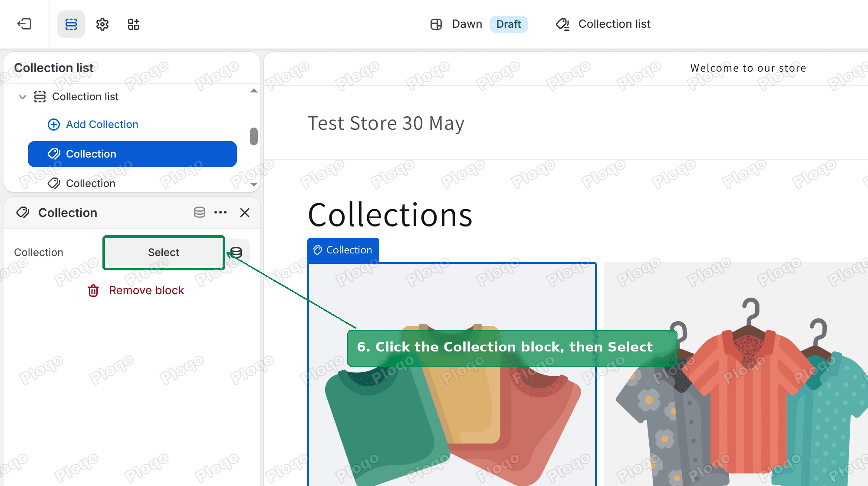Click the Dawn theme name
Screen dimensions: 868x486
(467, 24)
